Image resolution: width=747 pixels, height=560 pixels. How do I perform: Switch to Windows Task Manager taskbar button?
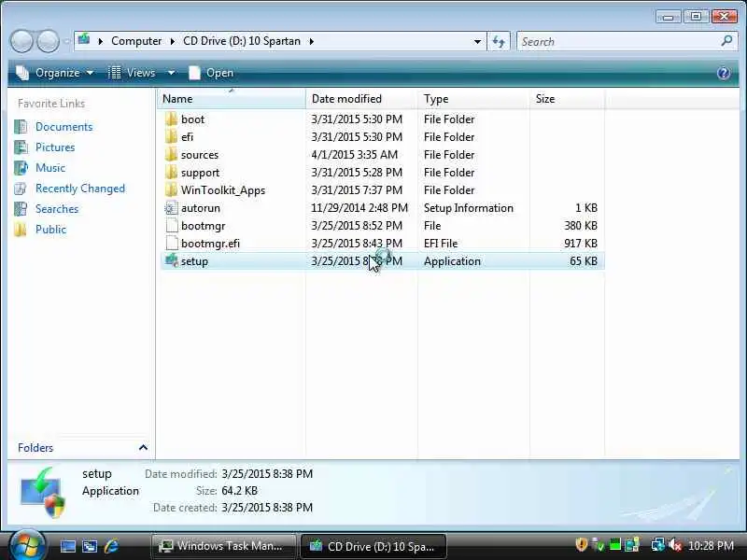point(223,546)
